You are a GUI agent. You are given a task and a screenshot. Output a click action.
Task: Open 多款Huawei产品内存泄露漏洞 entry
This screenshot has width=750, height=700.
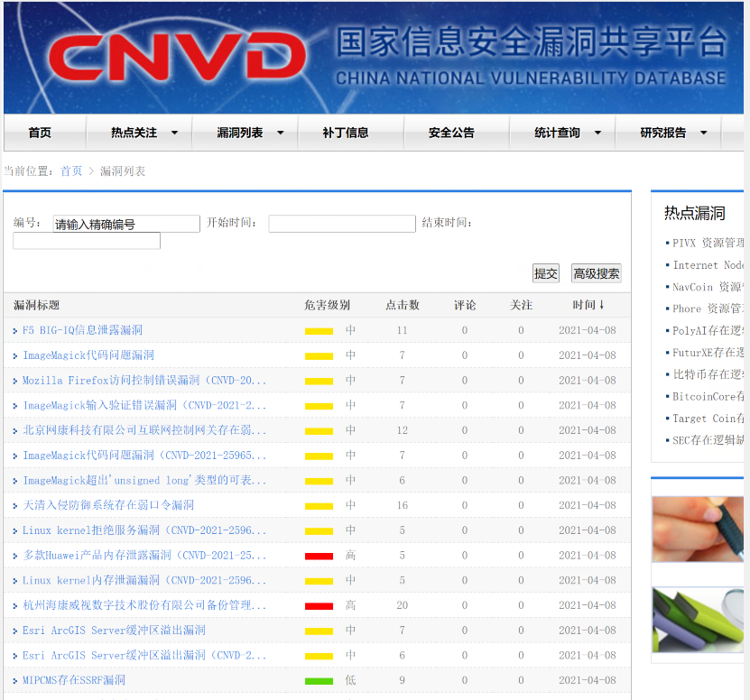point(144,555)
